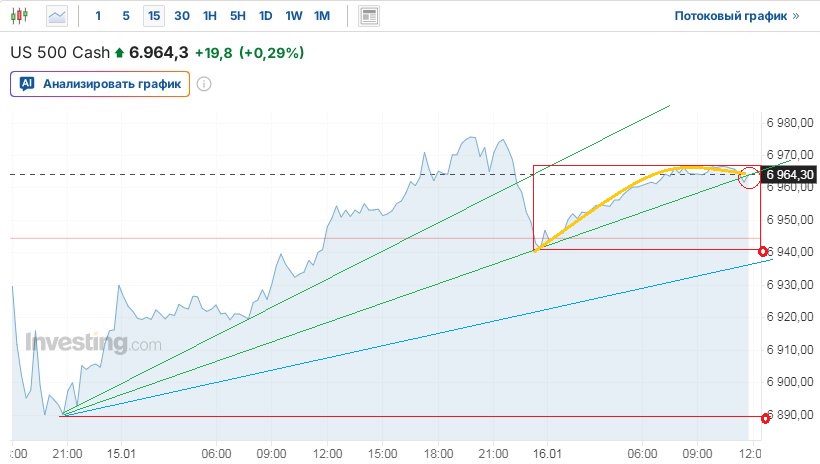Choose the 5H interval
Viewport: 820px width, 464px height.
(237, 16)
